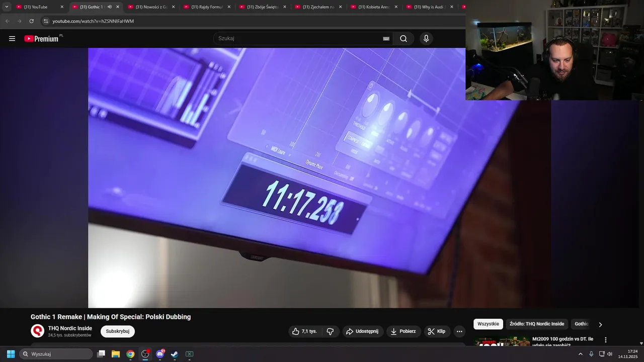Screen dimensions: 644x362
Task: Open THQ Nordic Inside channel avatar
Action: pos(38,331)
